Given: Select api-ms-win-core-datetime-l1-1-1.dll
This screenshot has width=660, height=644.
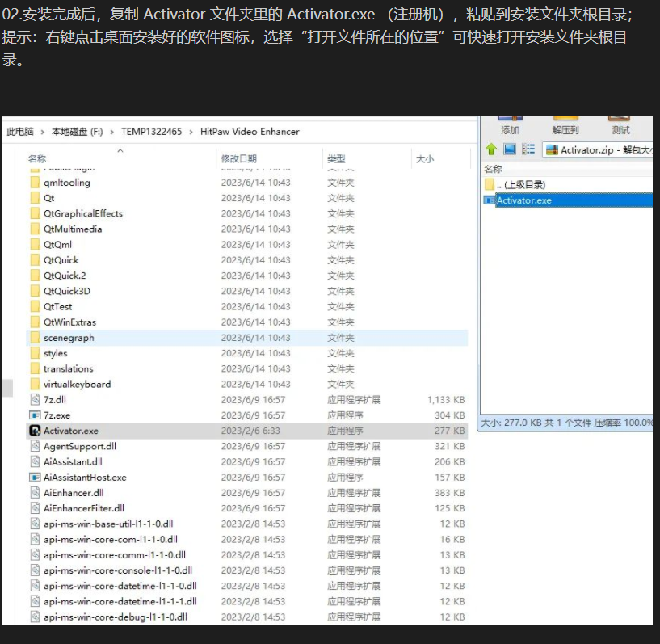Looking at the screenshot, I should pyautogui.click(x=247, y=601).
